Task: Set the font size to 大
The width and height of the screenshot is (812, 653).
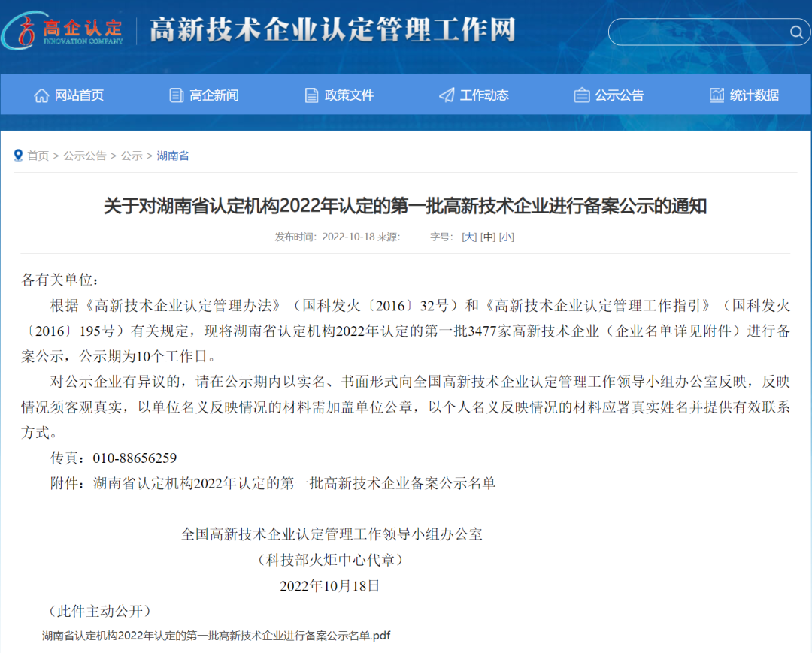Action: 471,237
